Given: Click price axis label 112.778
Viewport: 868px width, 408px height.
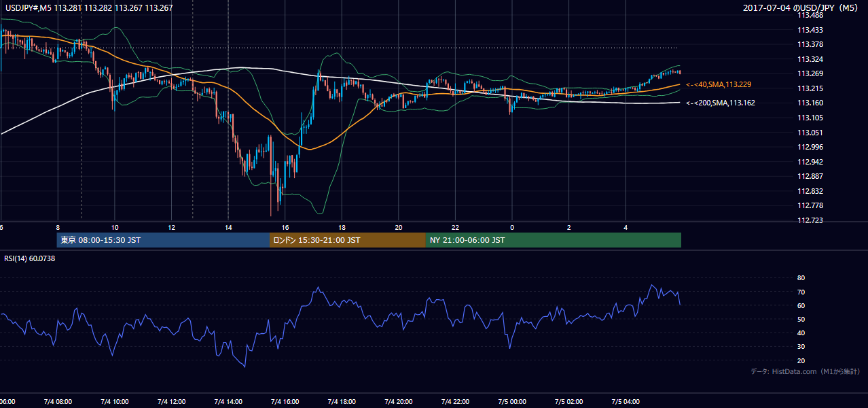Looking at the screenshot, I should [x=810, y=206].
